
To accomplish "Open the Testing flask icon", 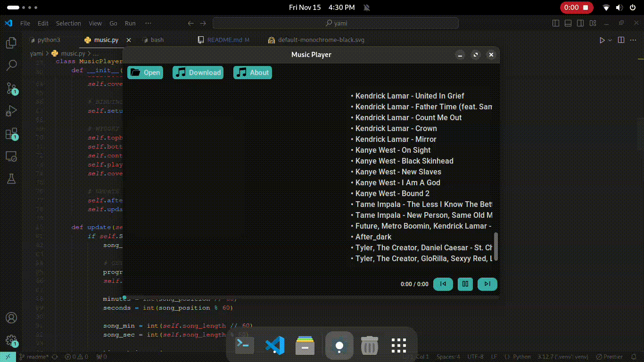I will (x=11, y=179).
